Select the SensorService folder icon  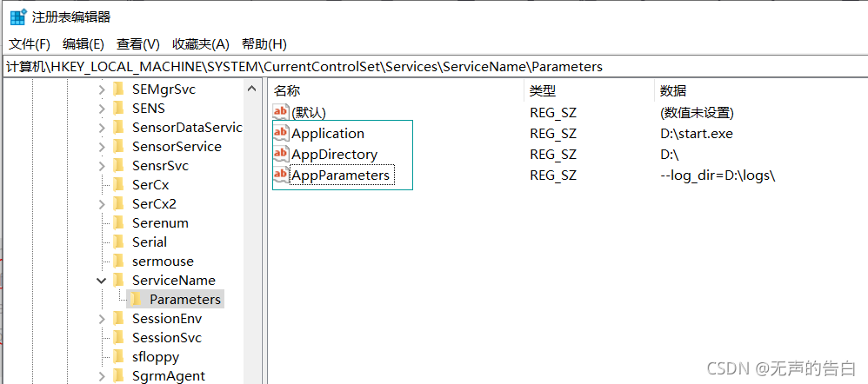[x=118, y=146]
